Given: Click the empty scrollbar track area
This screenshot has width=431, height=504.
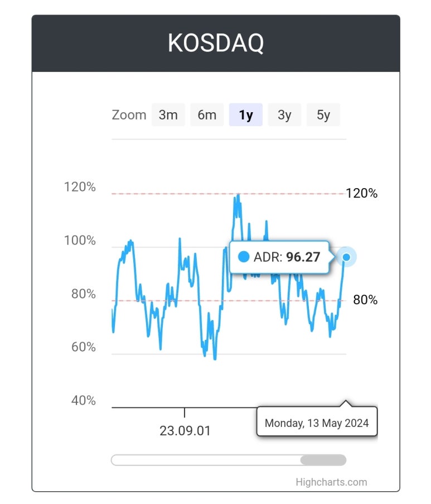Looking at the screenshot, I should [206, 460].
